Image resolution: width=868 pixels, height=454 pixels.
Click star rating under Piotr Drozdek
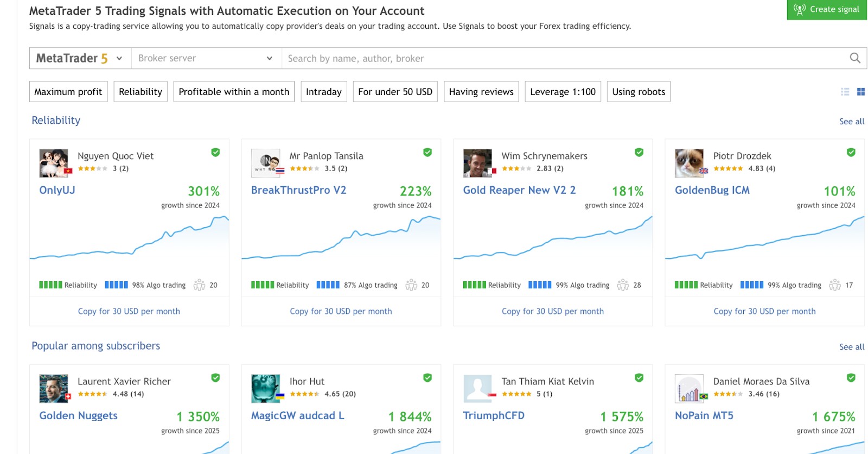tap(729, 169)
